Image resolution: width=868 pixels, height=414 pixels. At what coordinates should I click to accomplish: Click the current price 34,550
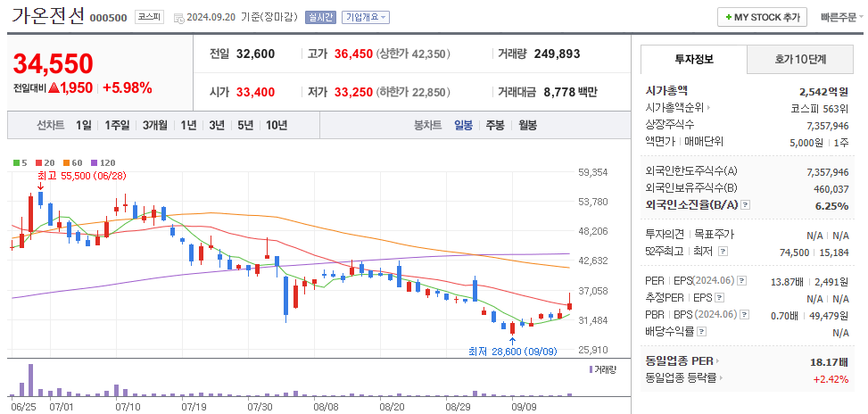click(54, 63)
